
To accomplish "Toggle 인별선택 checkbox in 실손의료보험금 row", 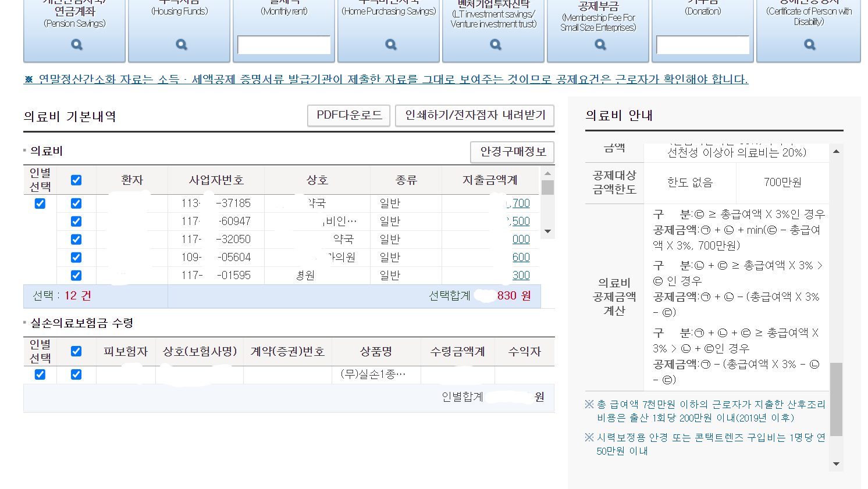I will [x=40, y=374].
